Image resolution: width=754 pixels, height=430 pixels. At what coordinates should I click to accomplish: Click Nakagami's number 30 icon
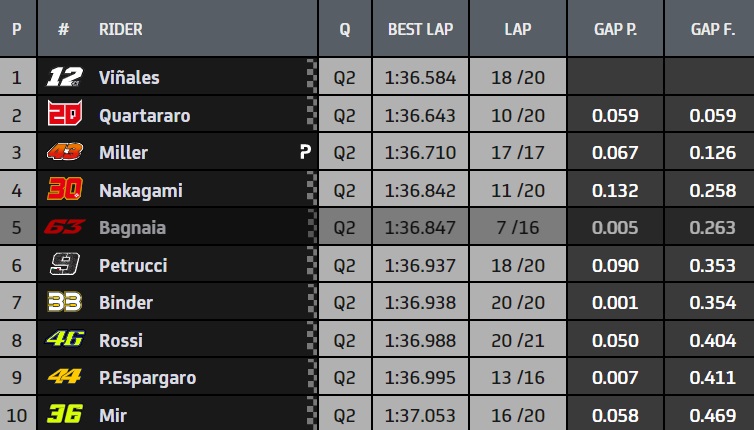[63, 190]
